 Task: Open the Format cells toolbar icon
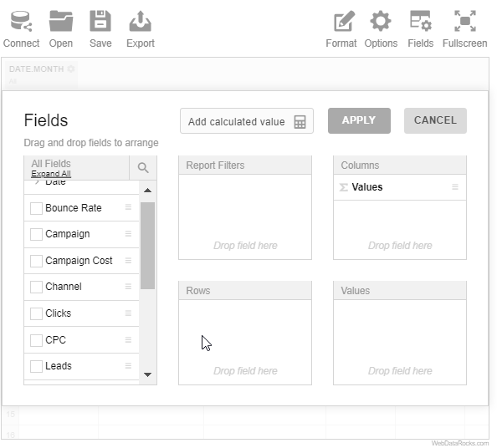(x=344, y=21)
